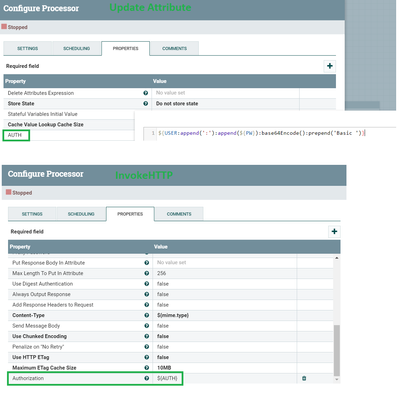
Task: Select the AUTH property row
Action: tap(69, 135)
